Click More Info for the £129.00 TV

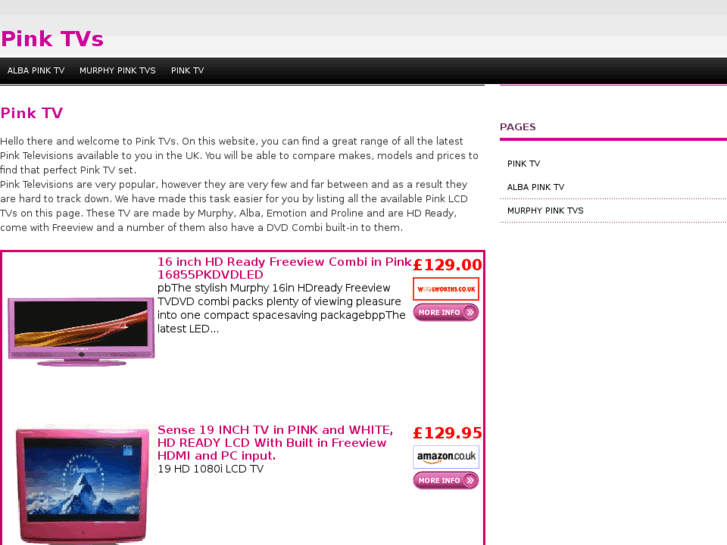[446, 312]
